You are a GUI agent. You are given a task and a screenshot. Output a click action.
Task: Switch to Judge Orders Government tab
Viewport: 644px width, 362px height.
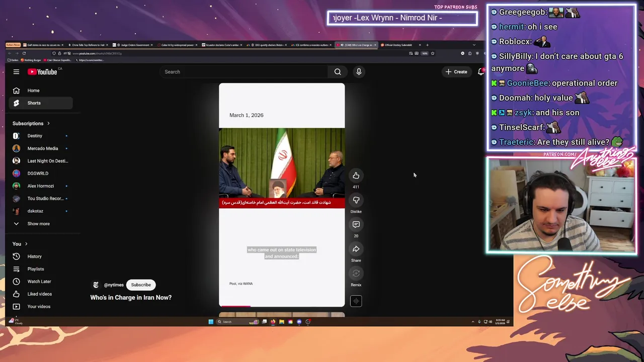[x=133, y=45]
